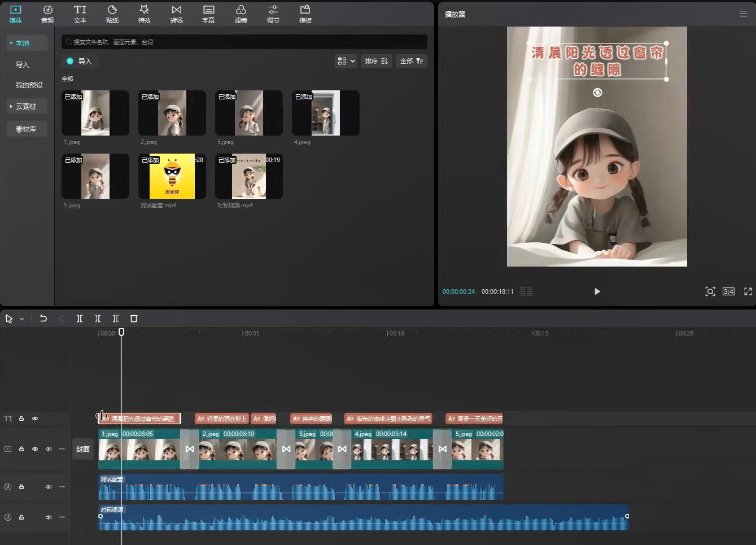The width and height of the screenshot is (756, 545).
Task: Click the player focus/zoom fit icon
Action: point(710,291)
